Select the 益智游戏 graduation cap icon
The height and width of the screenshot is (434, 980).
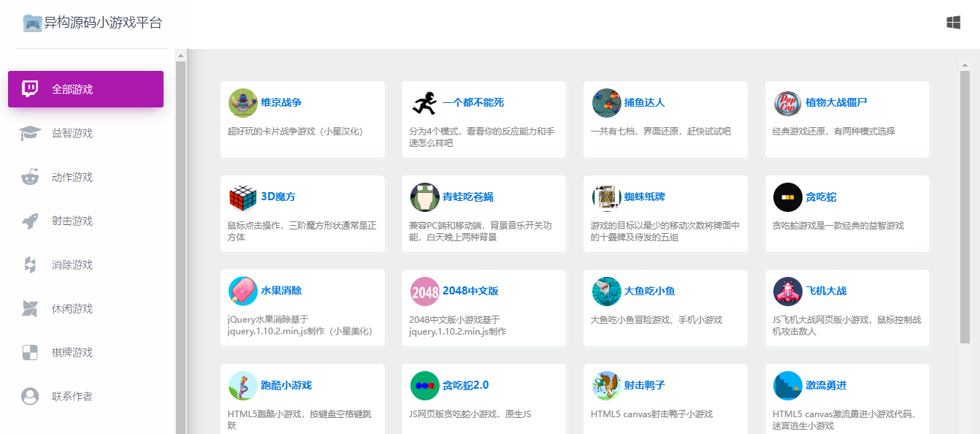coord(30,133)
